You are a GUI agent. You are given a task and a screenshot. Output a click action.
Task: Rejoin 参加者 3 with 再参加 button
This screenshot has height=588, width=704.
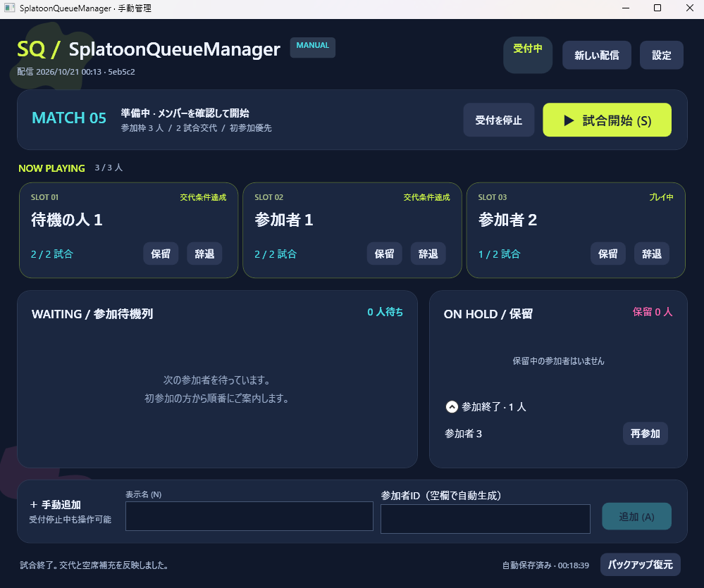(646, 434)
